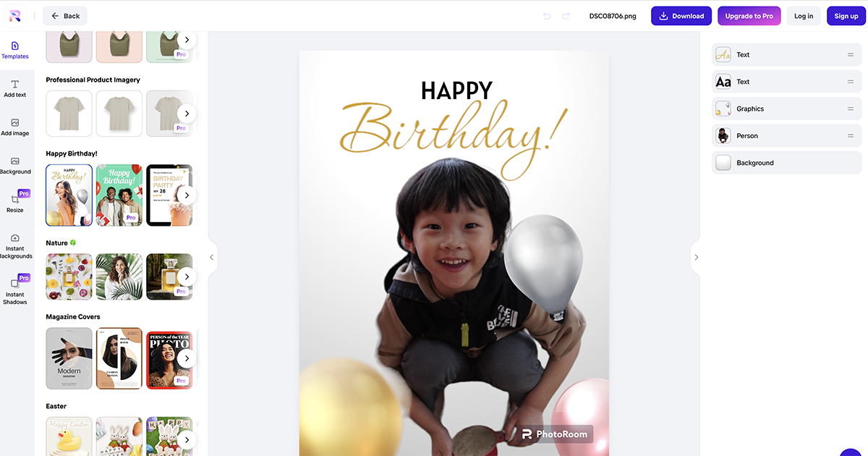
Task: Open the Resize Pro tool
Action: click(15, 202)
